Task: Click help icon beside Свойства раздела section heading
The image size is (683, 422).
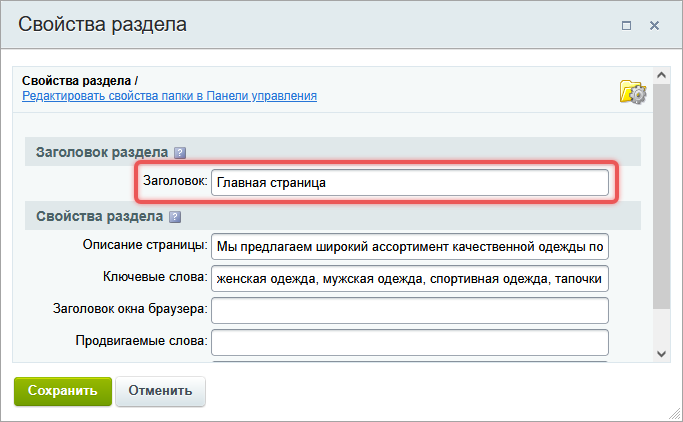Action: 175,216
